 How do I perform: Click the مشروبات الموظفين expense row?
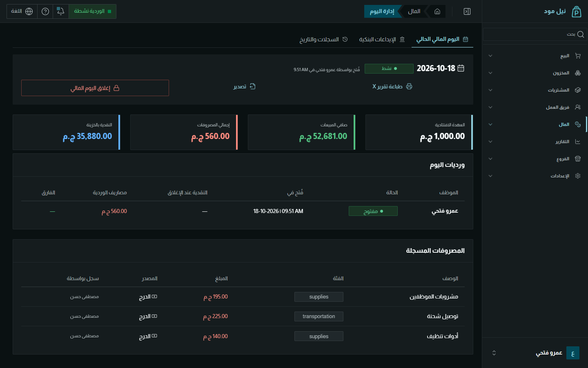[x=243, y=297]
